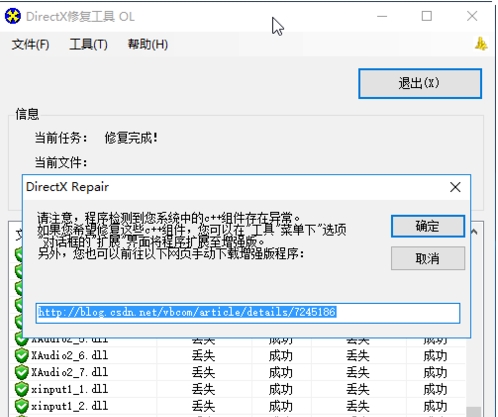Confirm with the 确定 button
This screenshot has width=498, height=417.
(x=428, y=226)
